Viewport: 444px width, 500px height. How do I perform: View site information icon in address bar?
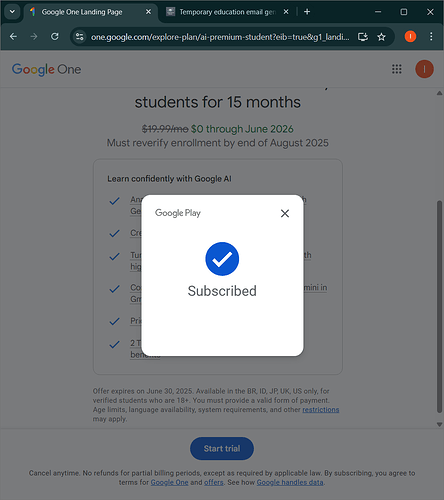click(79, 37)
